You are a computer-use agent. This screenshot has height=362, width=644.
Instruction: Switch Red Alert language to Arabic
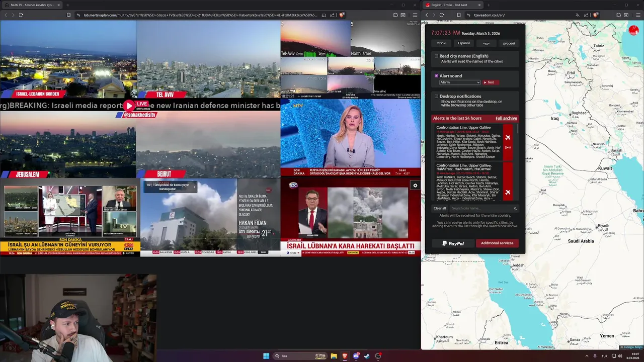[486, 43]
